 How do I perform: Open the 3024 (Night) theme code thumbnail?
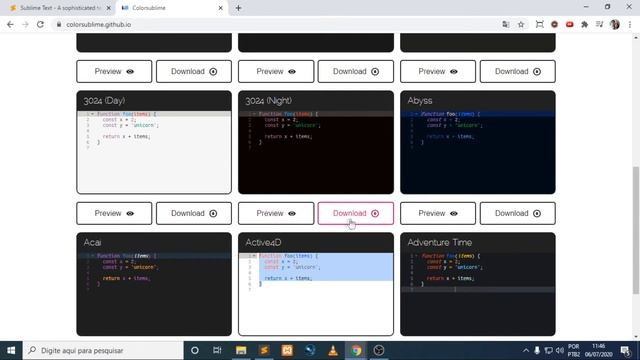316,152
